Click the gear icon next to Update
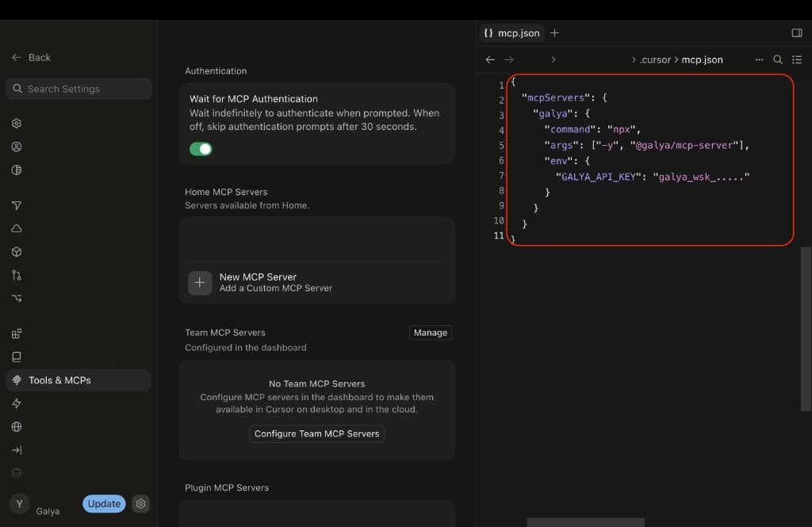 tap(140, 504)
